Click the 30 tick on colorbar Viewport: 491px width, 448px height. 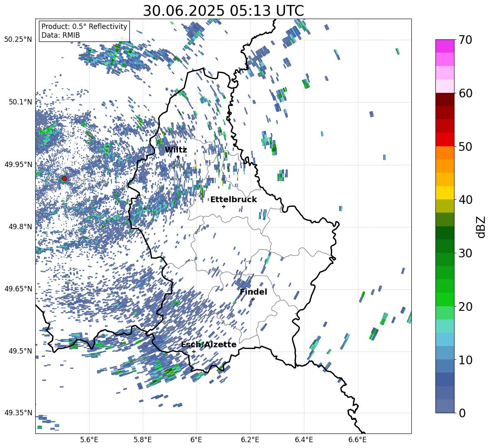point(466,253)
